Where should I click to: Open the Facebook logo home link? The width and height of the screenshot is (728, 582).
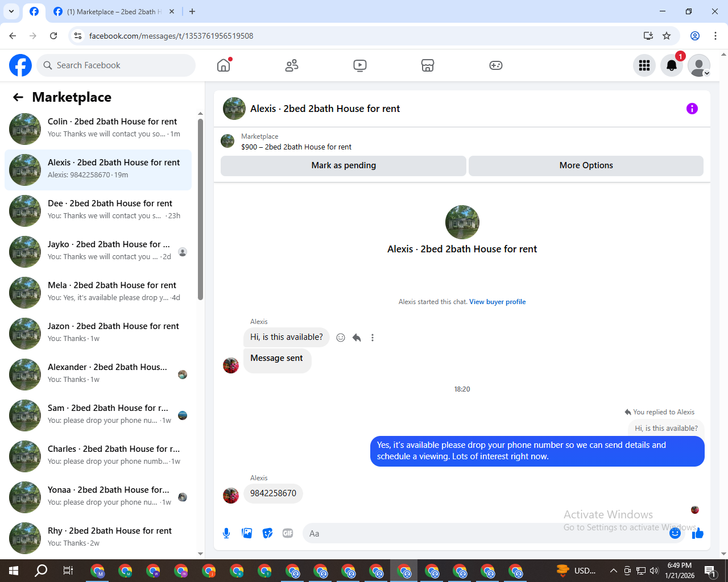pos(20,65)
